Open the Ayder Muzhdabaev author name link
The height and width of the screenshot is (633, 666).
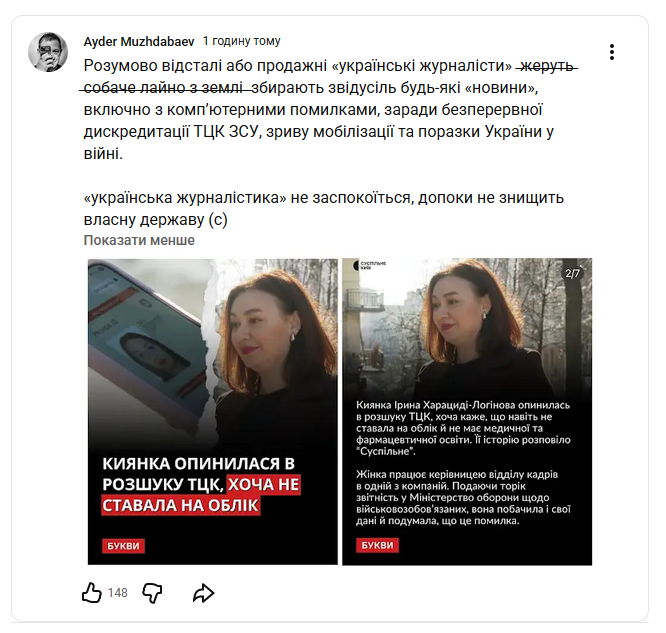click(x=138, y=42)
